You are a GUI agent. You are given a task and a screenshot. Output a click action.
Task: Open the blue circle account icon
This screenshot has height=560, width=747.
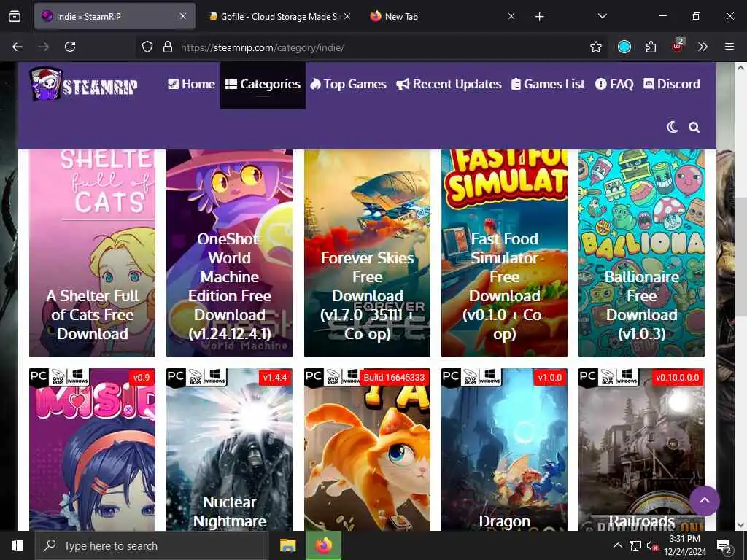tap(624, 47)
